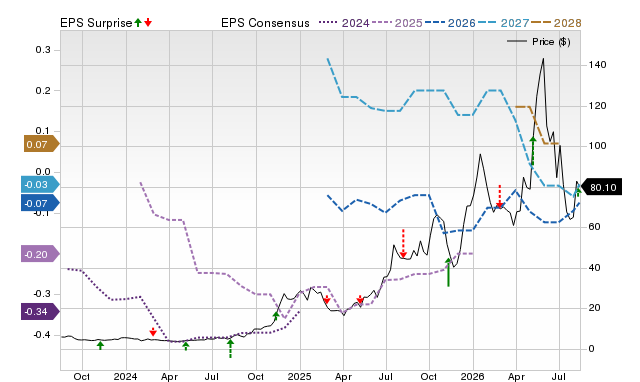Click the red dashed arrow in August 2025
640x382 pixels.
coord(403,244)
